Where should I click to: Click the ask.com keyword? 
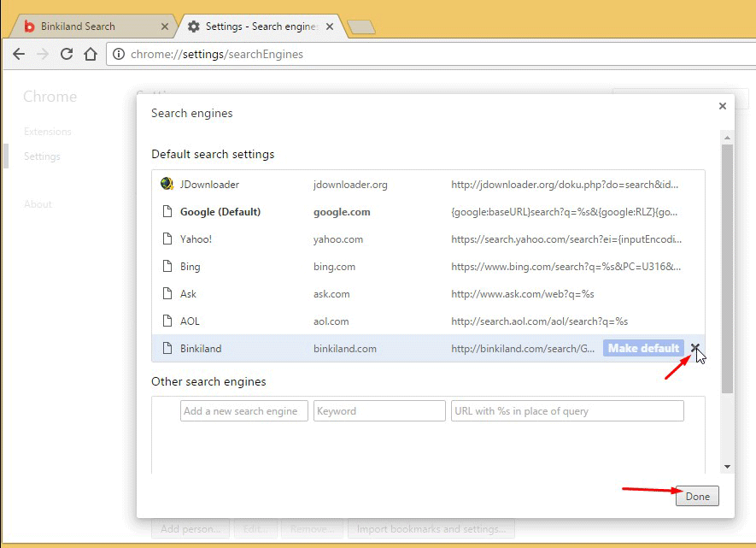click(331, 294)
